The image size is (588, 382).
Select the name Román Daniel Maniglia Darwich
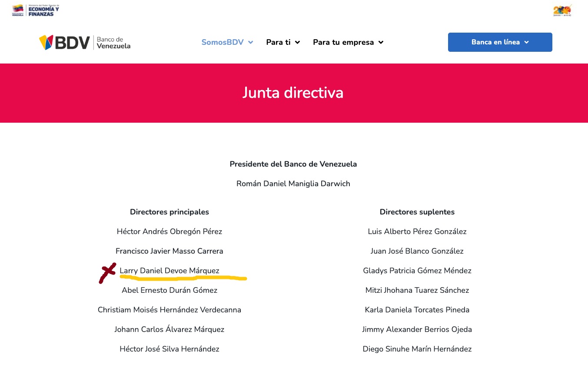(293, 184)
